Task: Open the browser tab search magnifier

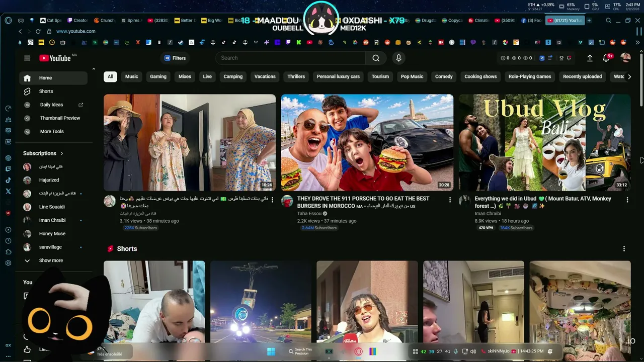Action: (608, 21)
